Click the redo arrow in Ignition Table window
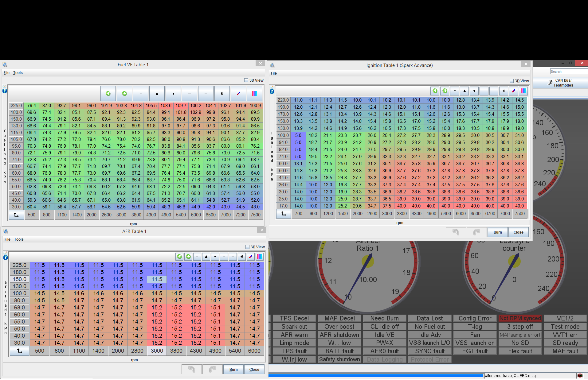 [x=476, y=232]
